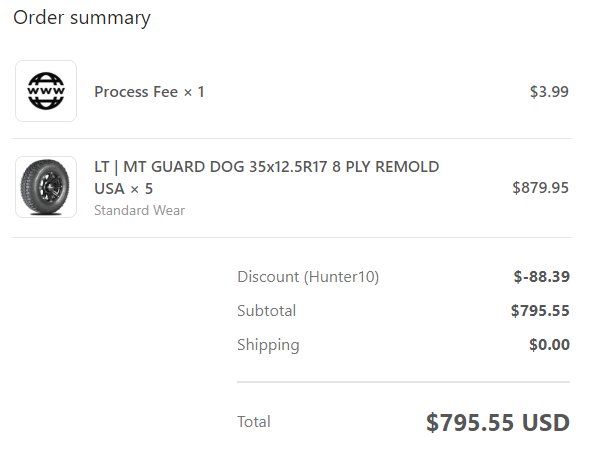The height and width of the screenshot is (469, 596).
Task: Click the $795.55 subtotal amount
Action: [x=540, y=311]
